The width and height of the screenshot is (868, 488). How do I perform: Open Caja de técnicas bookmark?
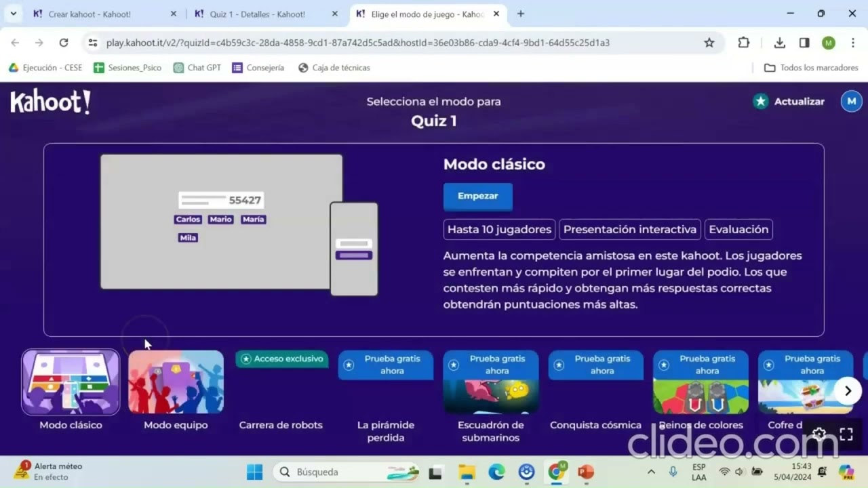coord(334,68)
